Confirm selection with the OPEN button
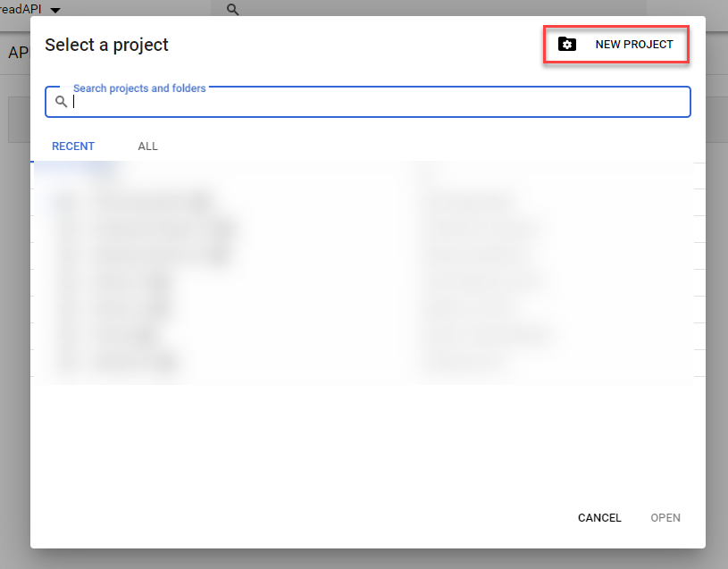728x569 pixels. [x=665, y=518]
